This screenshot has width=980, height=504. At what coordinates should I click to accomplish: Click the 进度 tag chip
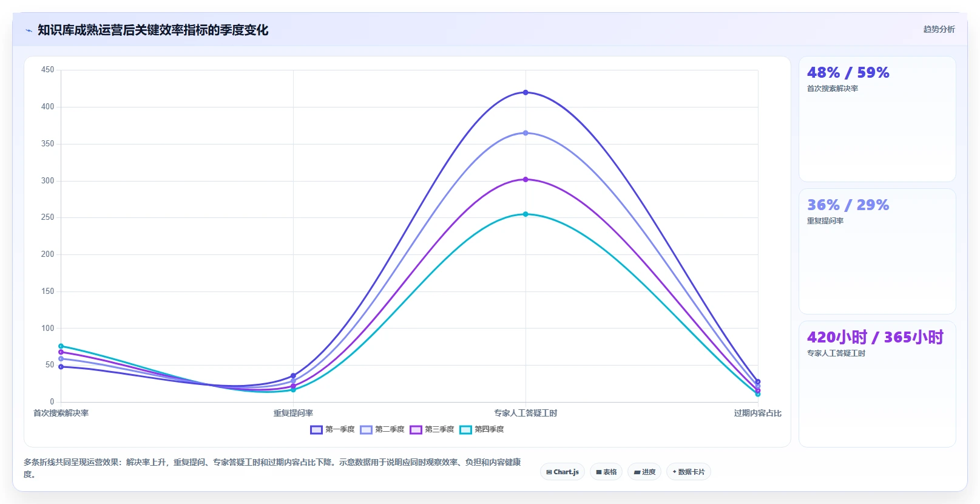click(x=644, y=472)
